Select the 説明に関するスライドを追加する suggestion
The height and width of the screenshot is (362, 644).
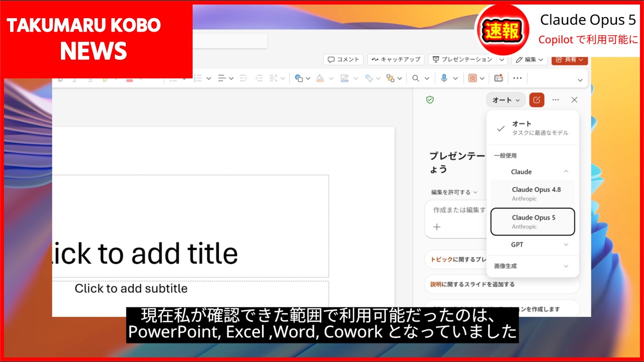(502, 284)
